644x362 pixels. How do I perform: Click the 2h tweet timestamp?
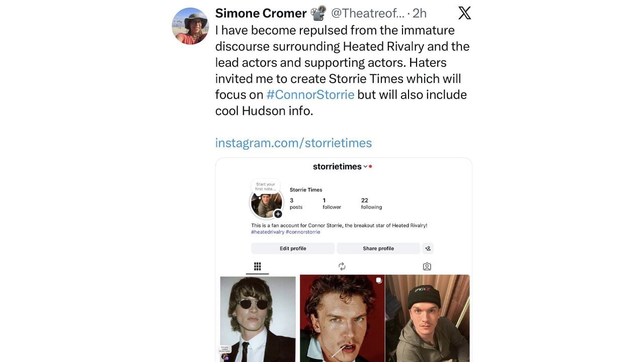419,13
